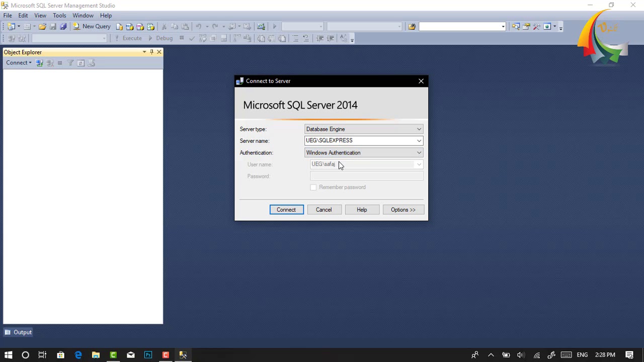Toggle the Remember password checkbox

click(313, 188)
